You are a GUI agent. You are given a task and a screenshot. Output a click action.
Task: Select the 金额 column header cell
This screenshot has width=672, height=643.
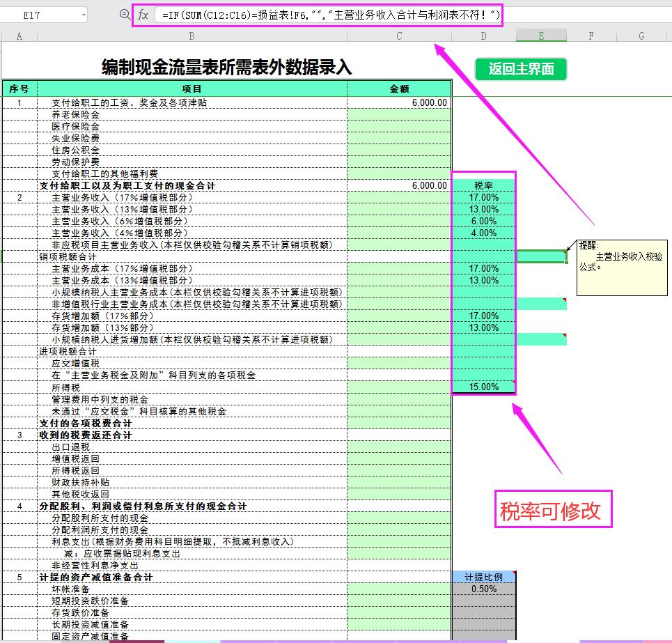coord(399,89)
